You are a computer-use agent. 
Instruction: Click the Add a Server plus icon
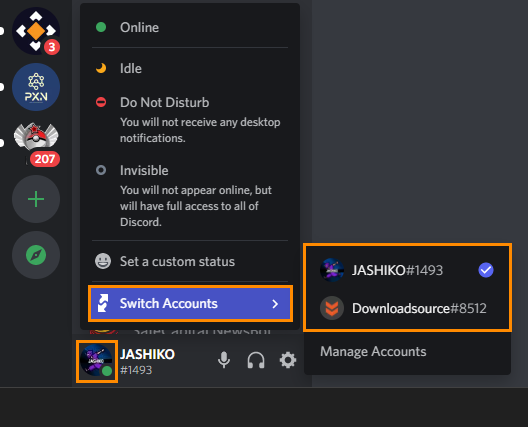click(36, 199)
